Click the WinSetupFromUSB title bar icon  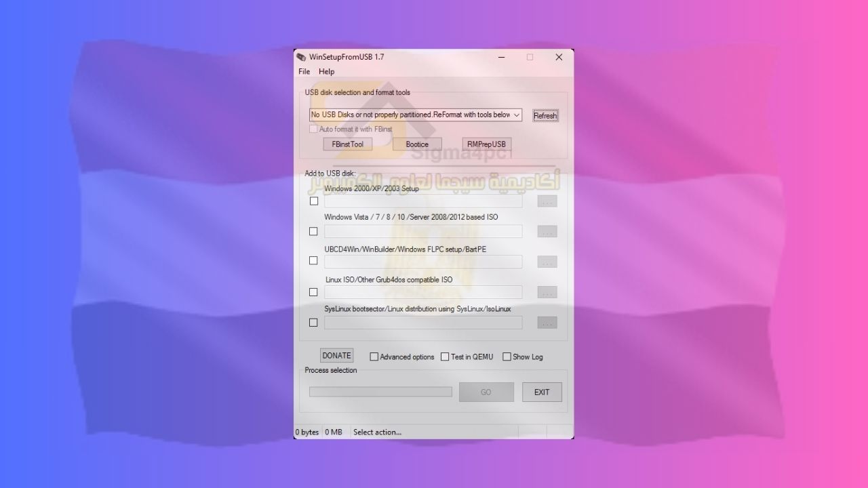coord(301,57)
